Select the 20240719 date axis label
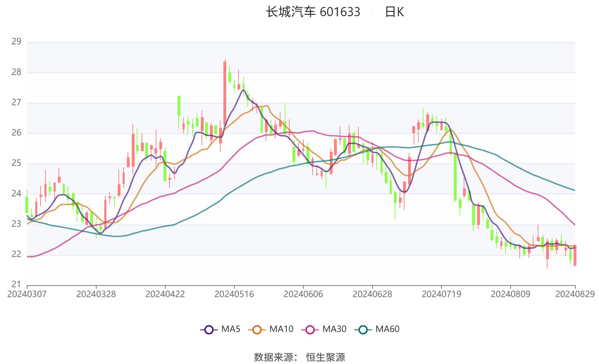 coord(441,294)
